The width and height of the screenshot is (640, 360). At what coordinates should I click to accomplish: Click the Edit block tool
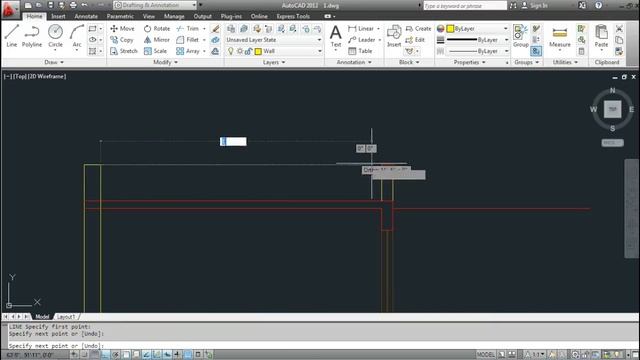[415, 40]
